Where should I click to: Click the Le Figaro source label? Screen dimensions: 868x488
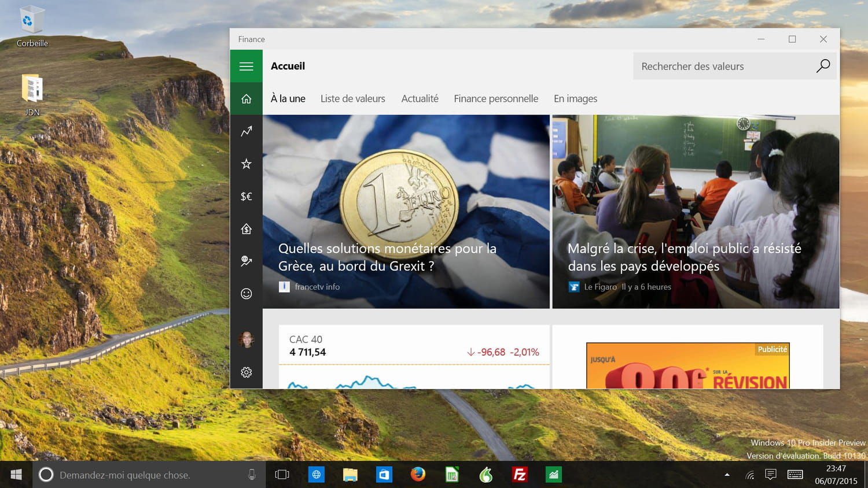click(x=600, y=287)
